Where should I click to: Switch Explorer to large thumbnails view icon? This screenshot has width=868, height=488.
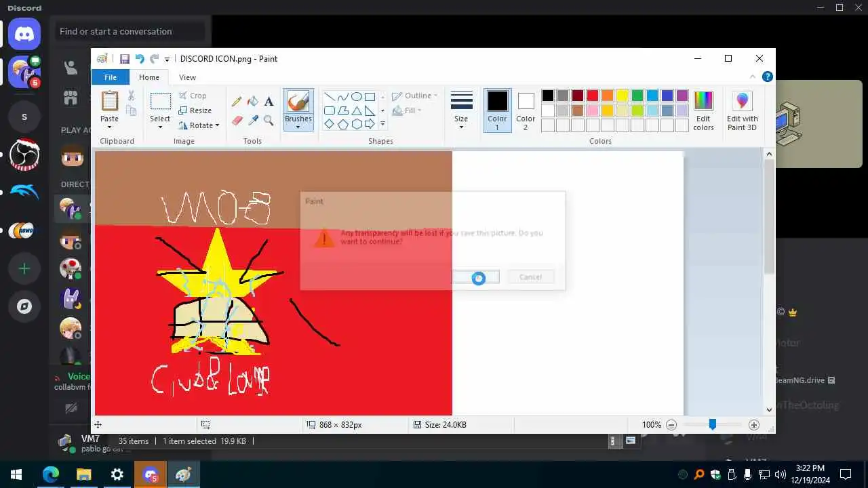pos(630,441)
